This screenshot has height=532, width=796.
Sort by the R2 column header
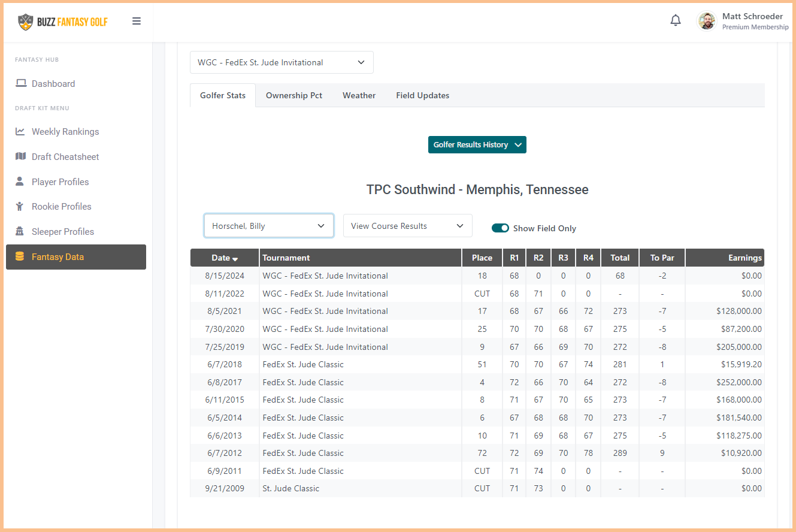coord(539,258)
